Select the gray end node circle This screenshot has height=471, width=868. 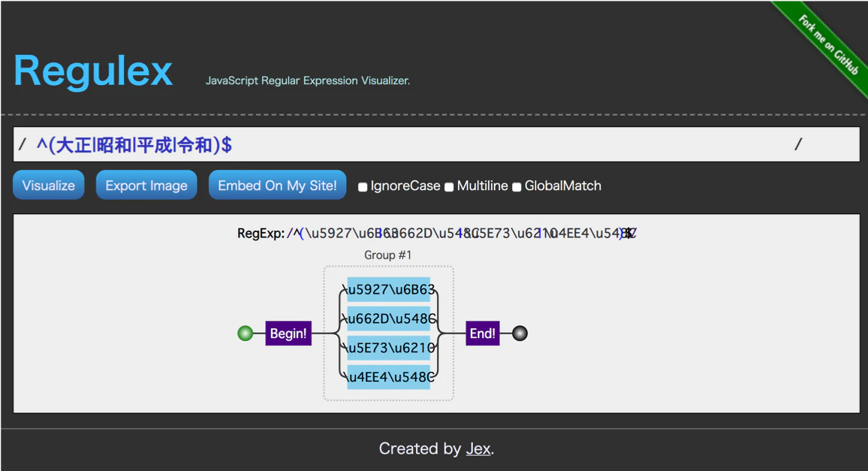(x=520, y=334)
